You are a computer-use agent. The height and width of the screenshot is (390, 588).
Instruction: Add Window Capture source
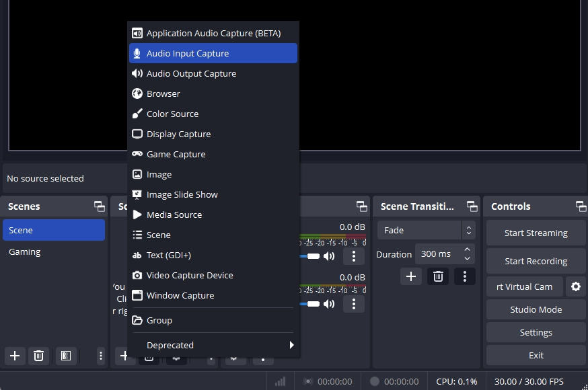click(213, 296)
